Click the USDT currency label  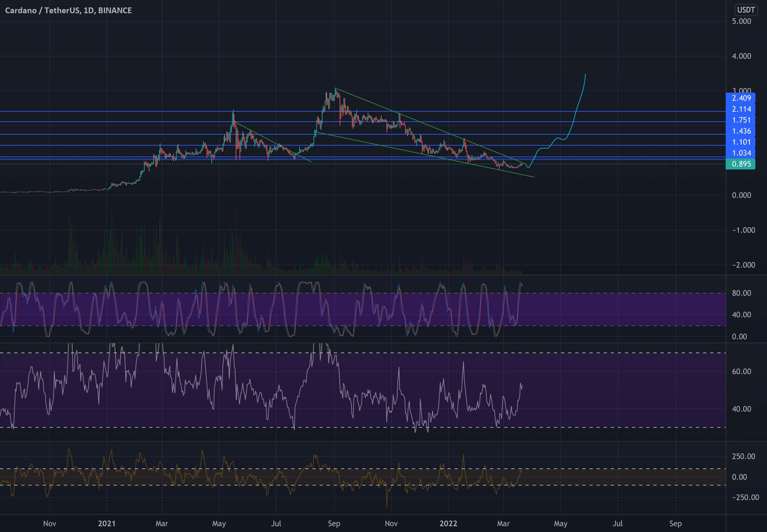[x=746, y=10]
